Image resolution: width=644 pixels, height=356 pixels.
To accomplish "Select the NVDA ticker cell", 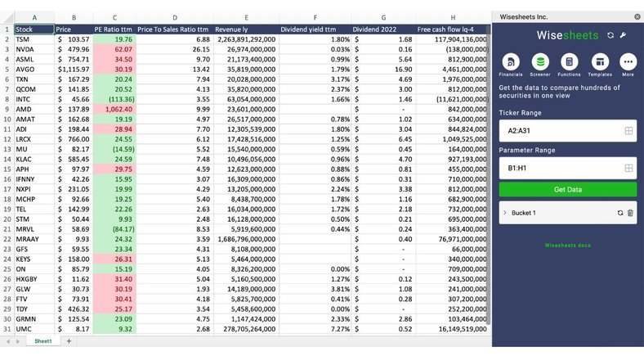I will pos(34,49).
